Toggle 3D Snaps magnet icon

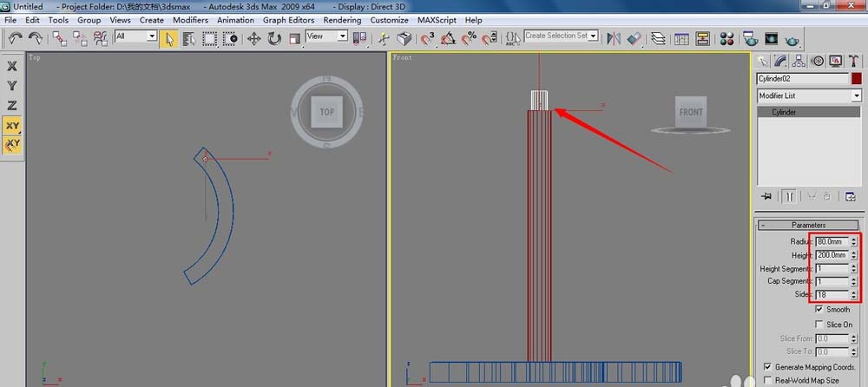pyautogui.click(x=428, y=38)
